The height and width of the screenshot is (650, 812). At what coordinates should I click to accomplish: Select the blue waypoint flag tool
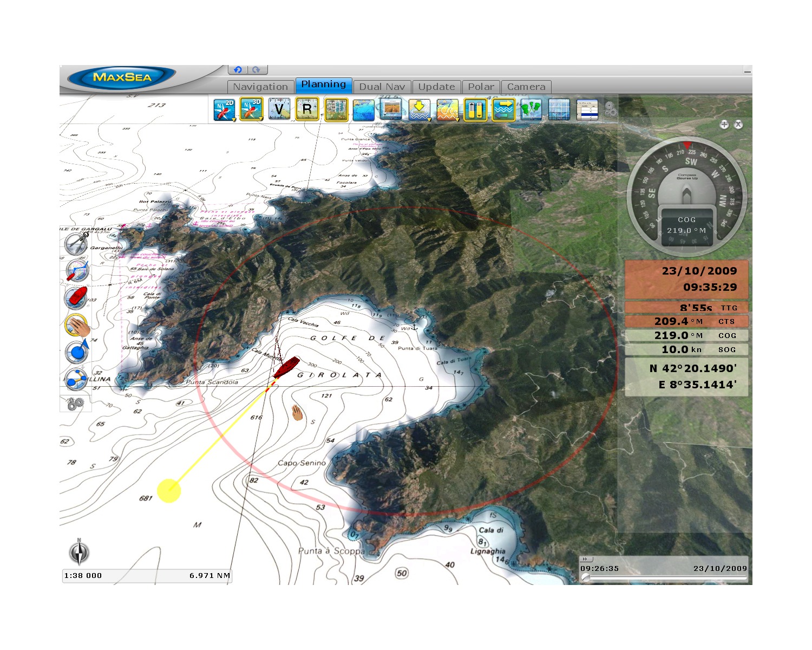pos(76,352)
